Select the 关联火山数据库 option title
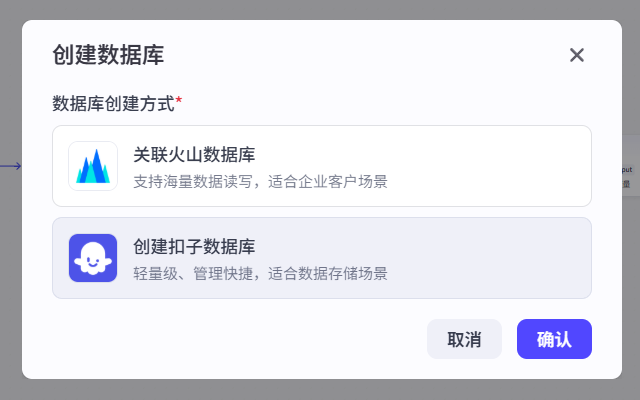Screen dimensions: 640x400 click(x=193, y=155)
